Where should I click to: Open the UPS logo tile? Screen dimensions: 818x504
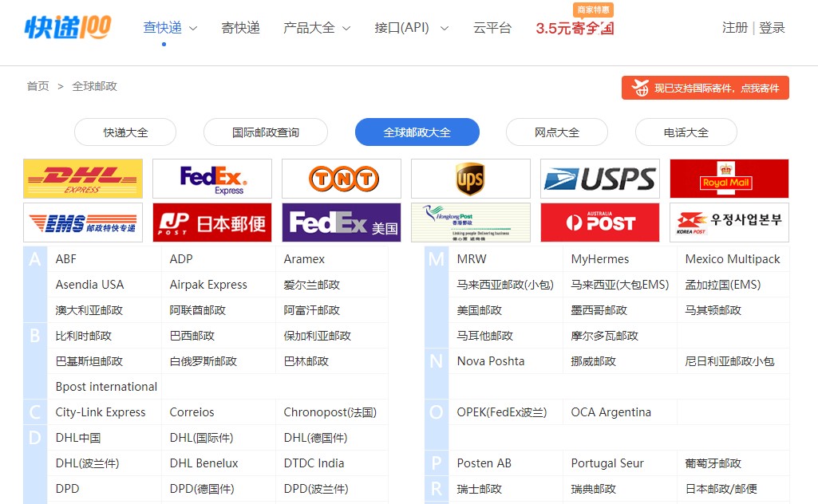[471, 179]
